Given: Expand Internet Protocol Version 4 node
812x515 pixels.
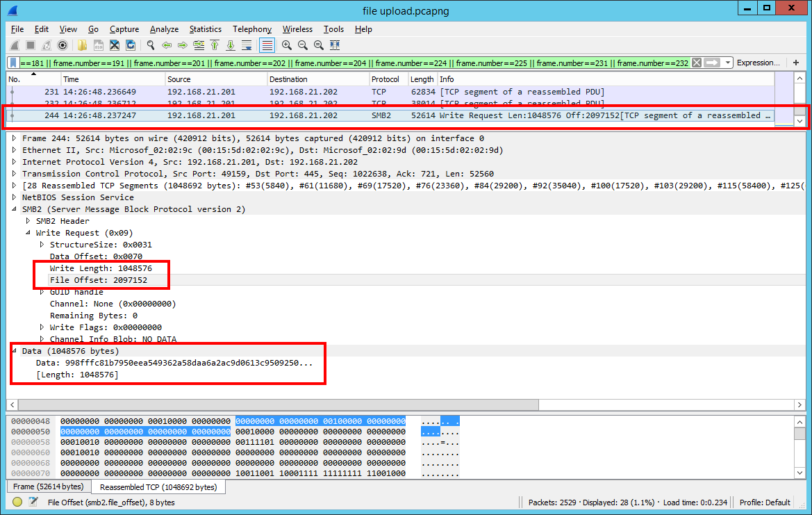Looking at the screenshot, I should [x=14, y=162].
